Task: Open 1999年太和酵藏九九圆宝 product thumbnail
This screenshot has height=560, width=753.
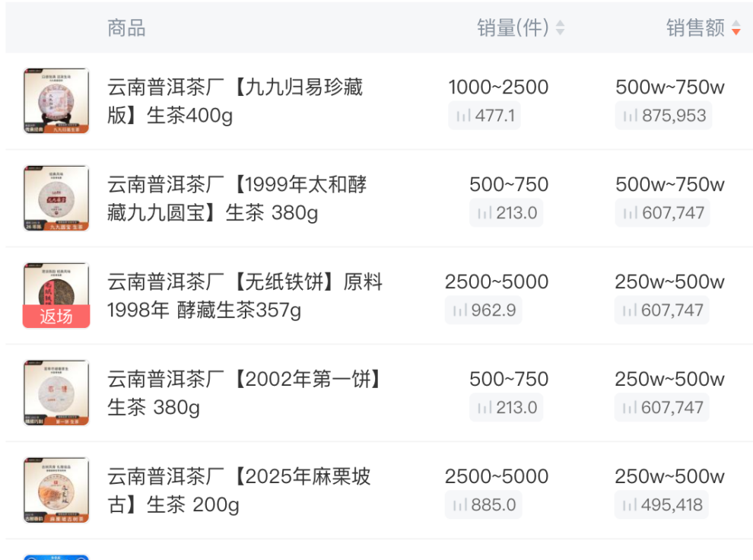Action: point(56,199)
